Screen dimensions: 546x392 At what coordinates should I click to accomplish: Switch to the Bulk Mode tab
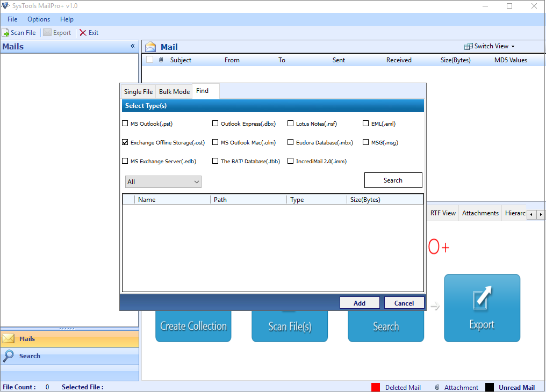[x=174, y=91]
